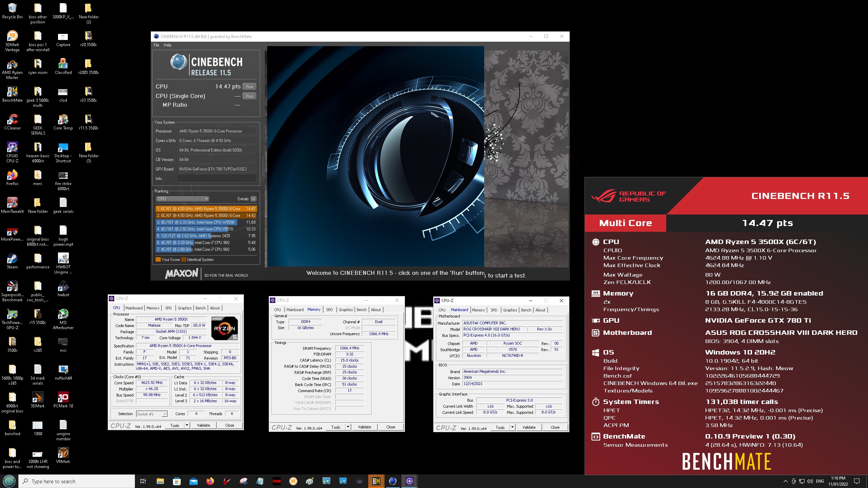Click the Cinebench taskbar icon
The width and height of the screenshot is (868, 488).
(393, 481)
